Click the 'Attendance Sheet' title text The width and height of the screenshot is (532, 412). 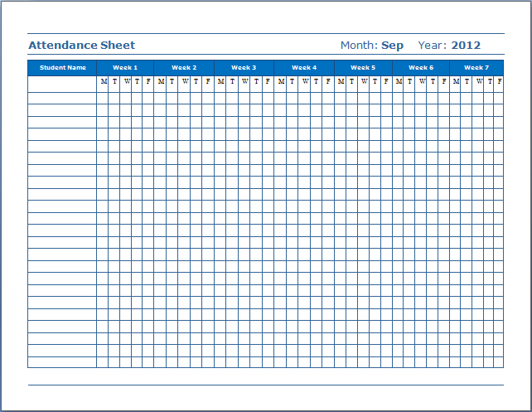tap(81, 45)
